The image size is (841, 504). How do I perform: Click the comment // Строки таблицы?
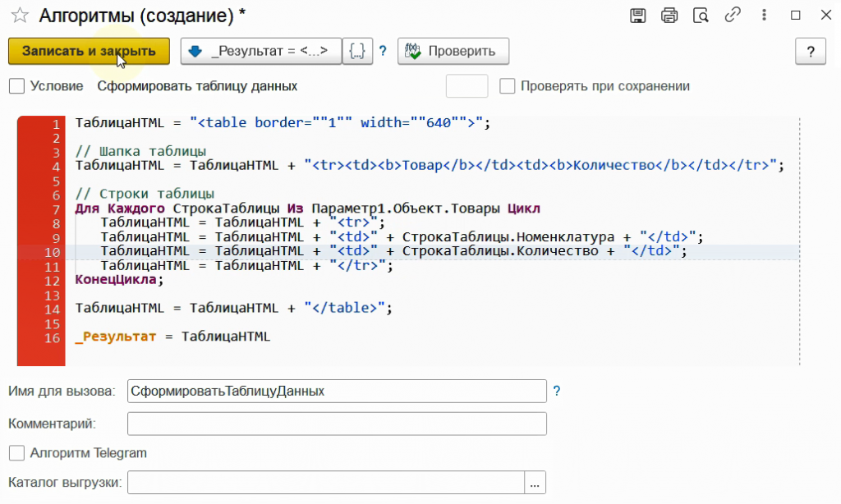click(145, 194)
